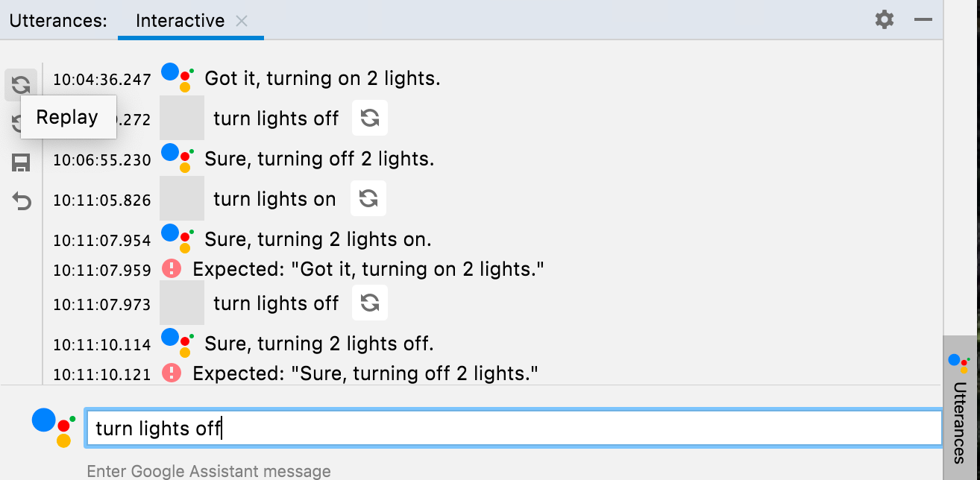Open the Utterances settings gear

coord(884,20)
